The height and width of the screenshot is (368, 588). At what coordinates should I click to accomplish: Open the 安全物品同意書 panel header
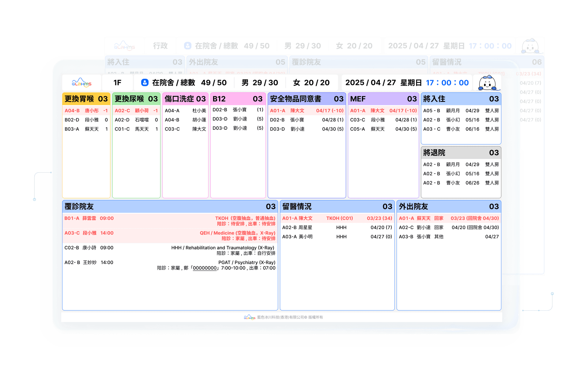pyautogui.click(x=307, y=99)
